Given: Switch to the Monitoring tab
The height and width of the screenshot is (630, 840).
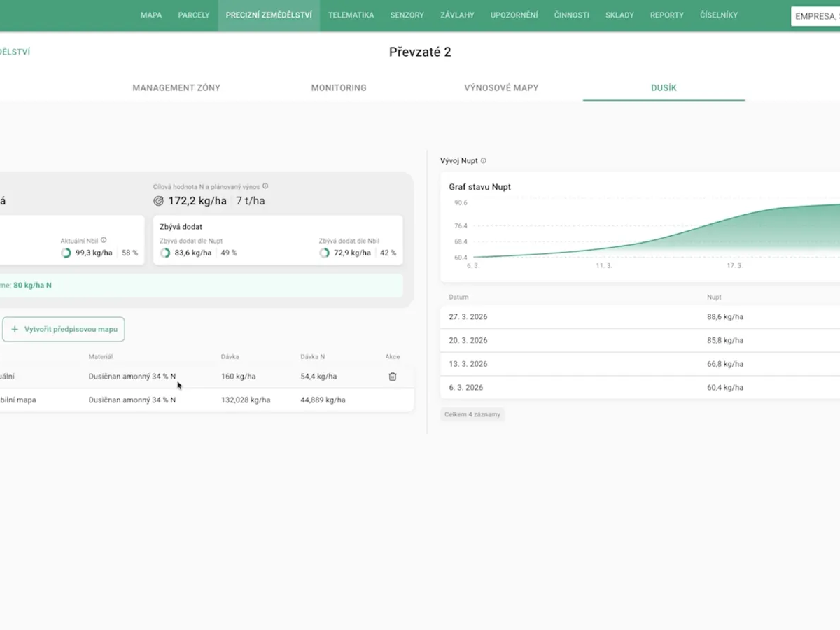Looking at the screenshot, I should 339,88.
